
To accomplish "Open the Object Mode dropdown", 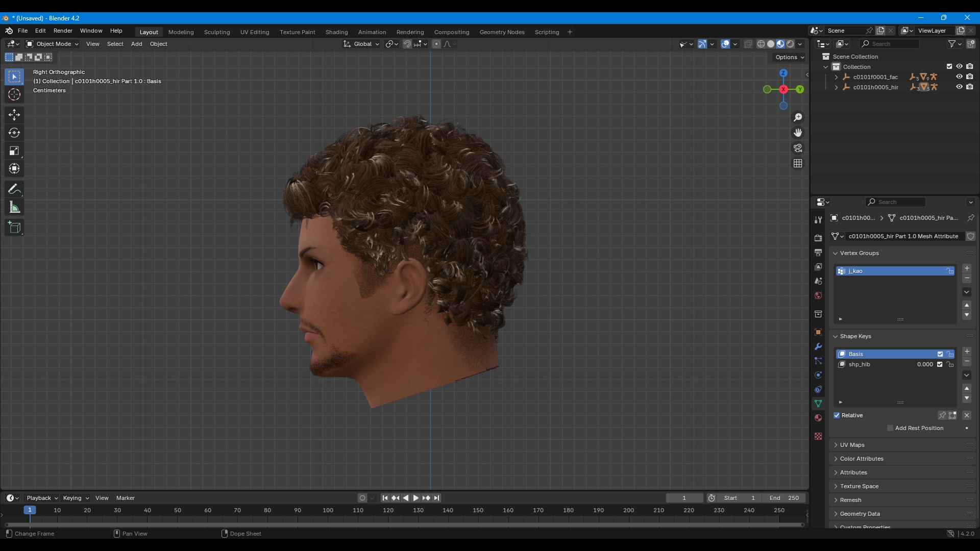I will coord(53,44).
